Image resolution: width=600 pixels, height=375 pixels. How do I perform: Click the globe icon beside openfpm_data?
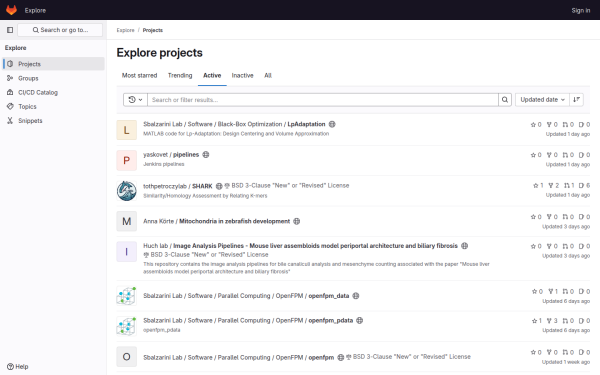point(356,296)
